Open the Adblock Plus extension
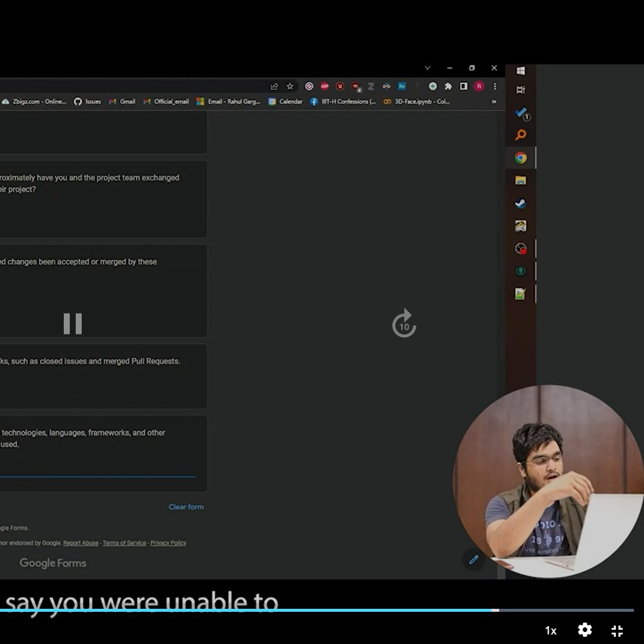This screenshot has height=644, width=644. (324, 86)
